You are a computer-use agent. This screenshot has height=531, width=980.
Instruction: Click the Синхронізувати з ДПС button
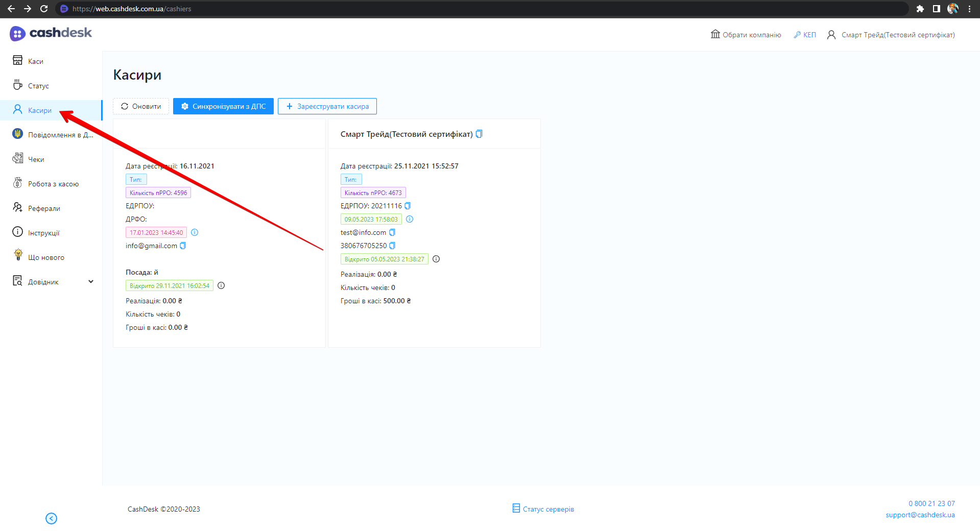click(223, 106)
